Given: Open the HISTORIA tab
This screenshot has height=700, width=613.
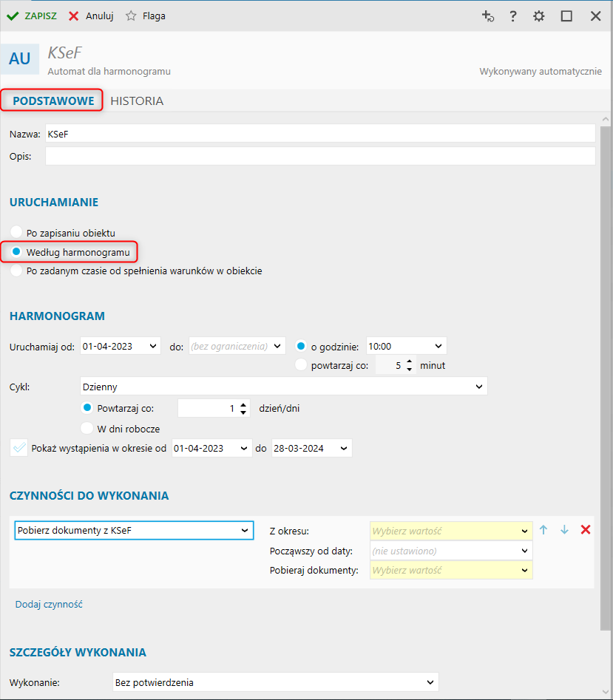Looking at the screenshot, I should [x=137, y=101].
